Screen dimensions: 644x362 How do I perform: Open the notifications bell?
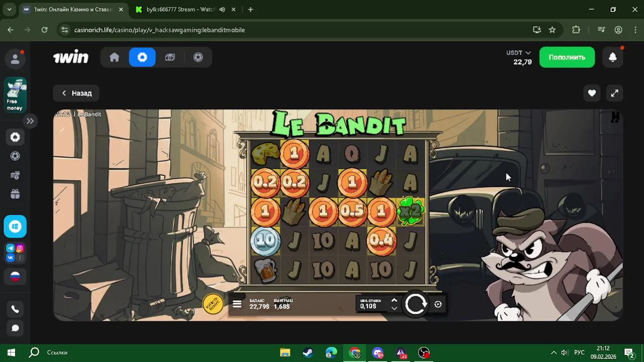pos(613,57)
